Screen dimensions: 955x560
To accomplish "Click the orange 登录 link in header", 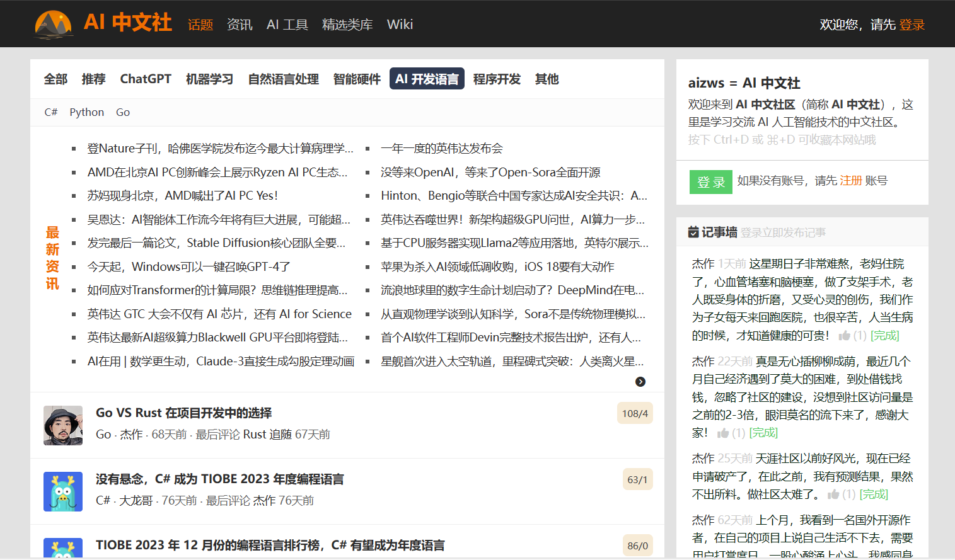I will pos(912,25).
